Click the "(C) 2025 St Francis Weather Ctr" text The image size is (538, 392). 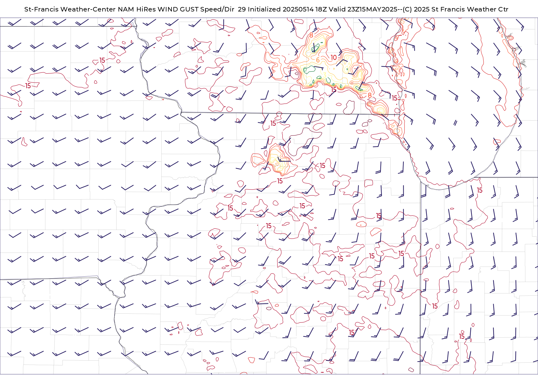455,9
